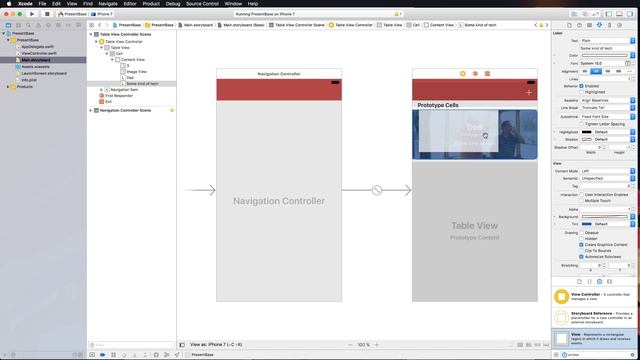Open the Debug menu
Viewport: 640px width, 360px height.
click(x=173, y=4)
